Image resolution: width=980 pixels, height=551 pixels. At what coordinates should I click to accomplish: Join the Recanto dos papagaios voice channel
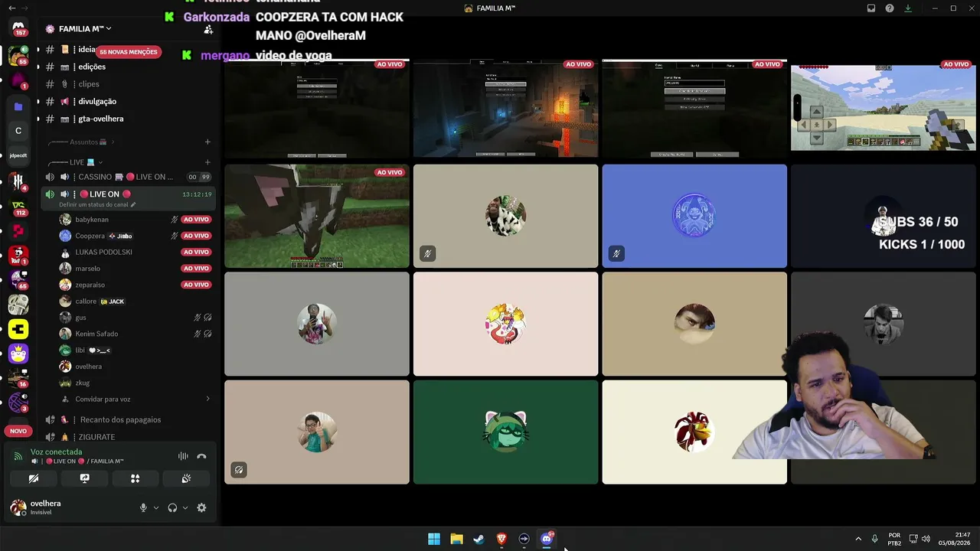pyautogui.click(x=127, y=419)
